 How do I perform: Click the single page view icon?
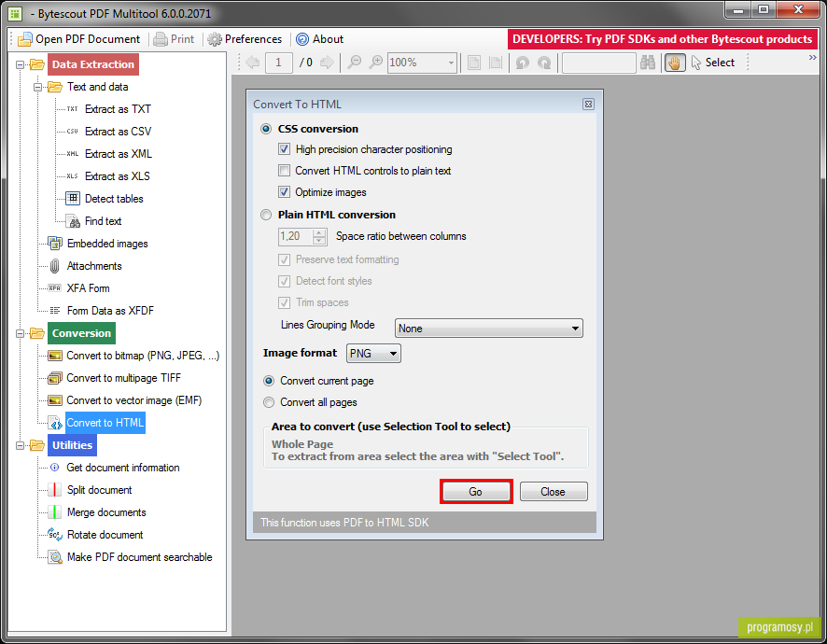(x=474, y=63)
